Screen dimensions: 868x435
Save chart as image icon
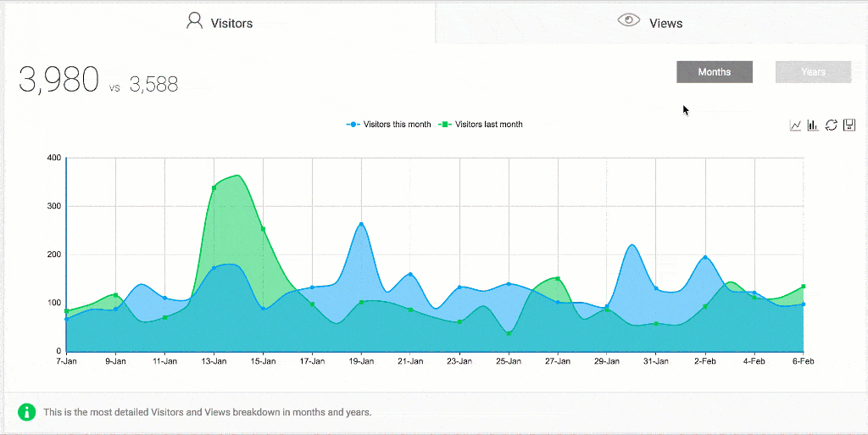tap(849, 125)
